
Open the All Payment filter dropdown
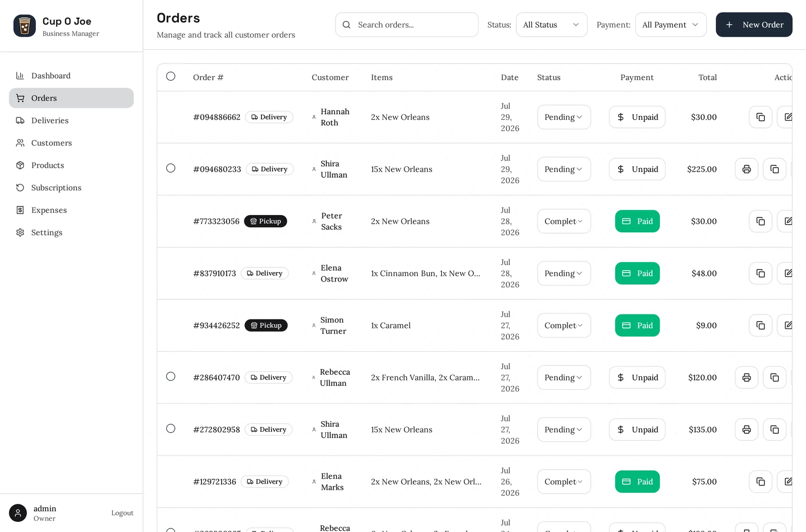670,25
